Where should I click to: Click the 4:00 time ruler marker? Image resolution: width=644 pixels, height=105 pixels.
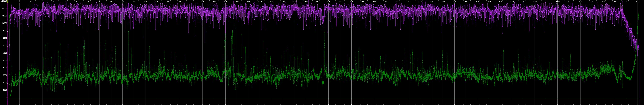(x=558, y=2)
